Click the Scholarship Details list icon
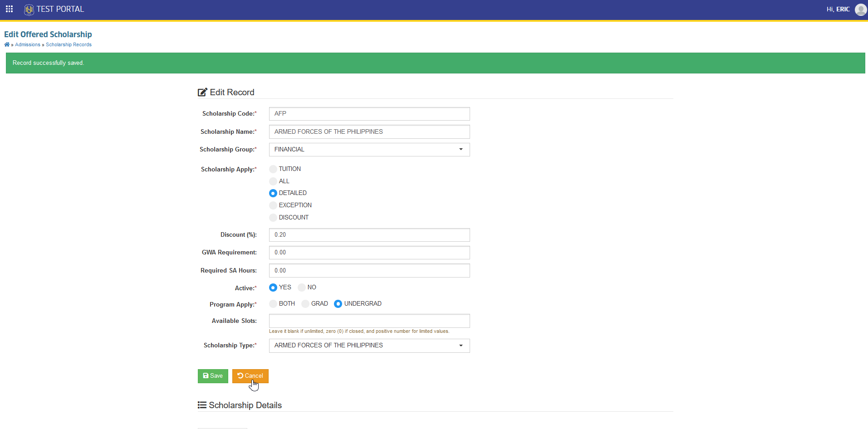This screenshot has height=429, width=868. 202,405
